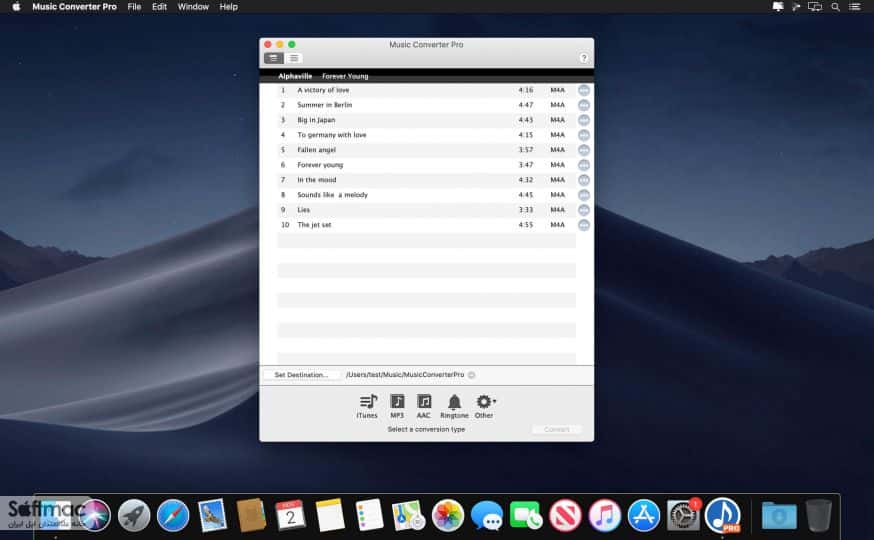
Task: Reveal destination folder via arrow icon
Action: coord(472,375)
